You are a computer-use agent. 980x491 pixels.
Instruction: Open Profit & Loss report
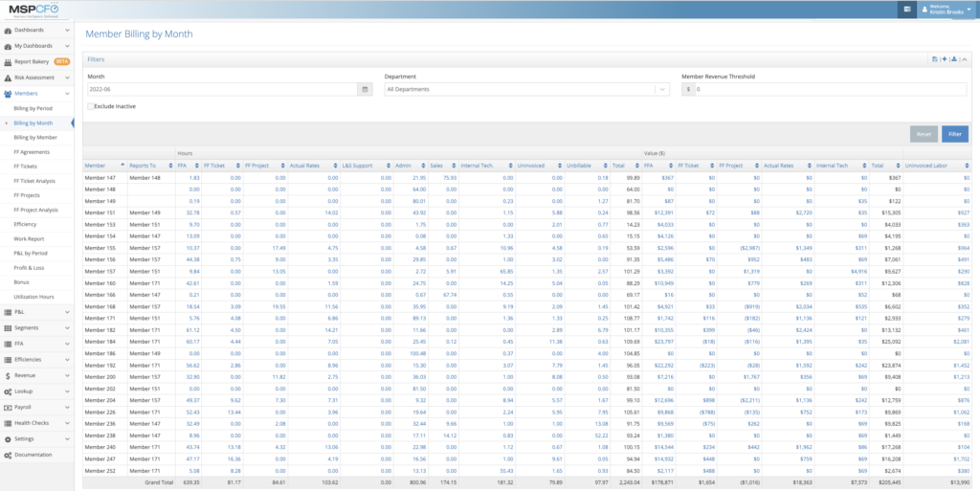(x=28, y=268)
